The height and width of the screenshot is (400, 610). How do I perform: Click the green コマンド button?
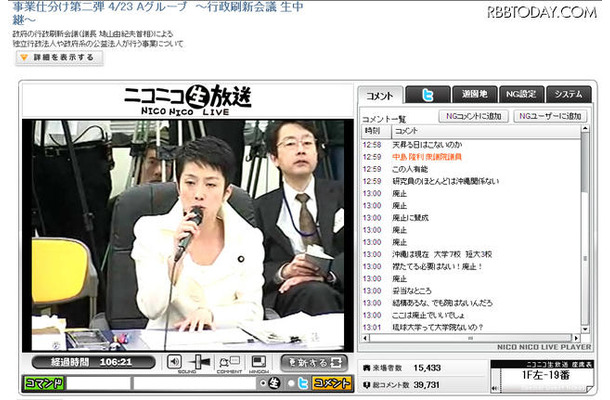[x=44, y=383]
